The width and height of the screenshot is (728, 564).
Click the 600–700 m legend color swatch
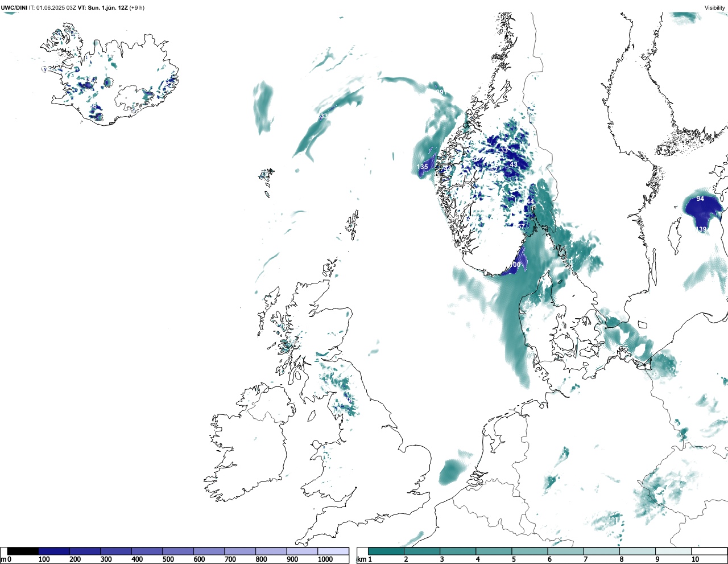[209, 551]
